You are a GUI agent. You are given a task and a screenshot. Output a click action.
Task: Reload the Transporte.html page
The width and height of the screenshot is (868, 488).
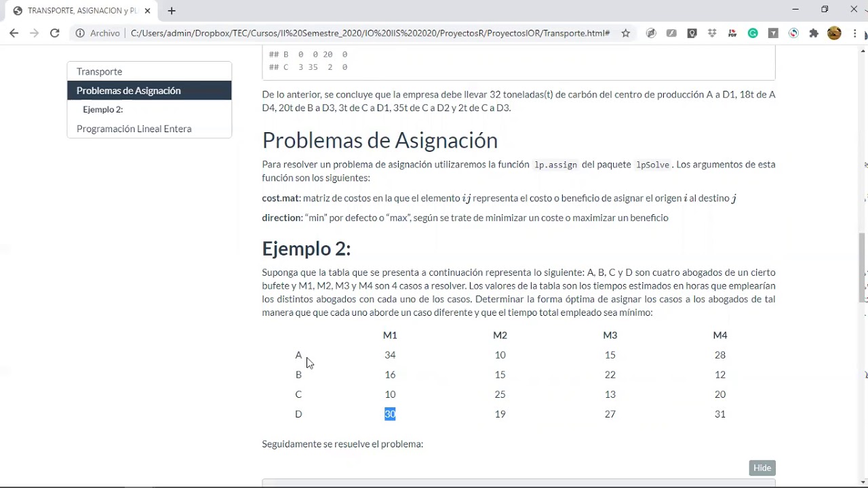pyautogui.click(x=55, y=33)
